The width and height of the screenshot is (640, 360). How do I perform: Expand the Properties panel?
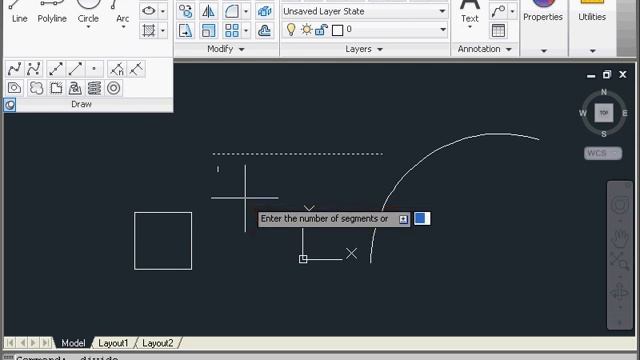(544, 51)
